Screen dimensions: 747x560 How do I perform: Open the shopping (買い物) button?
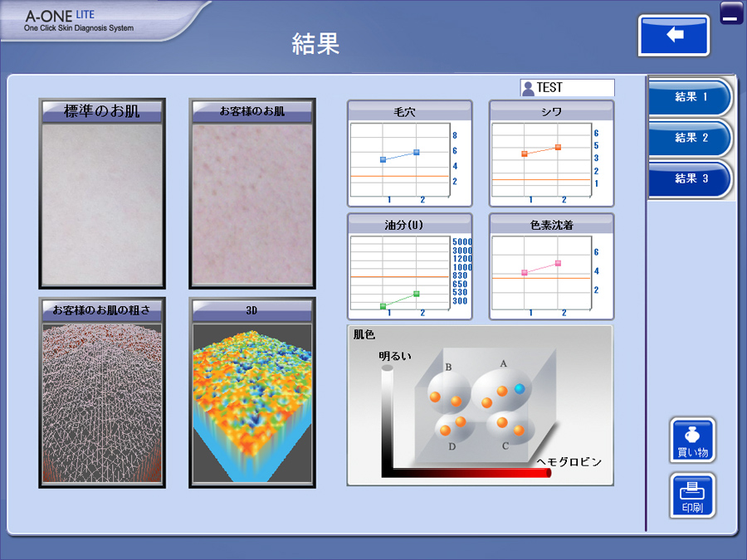(x=692, y=441)
